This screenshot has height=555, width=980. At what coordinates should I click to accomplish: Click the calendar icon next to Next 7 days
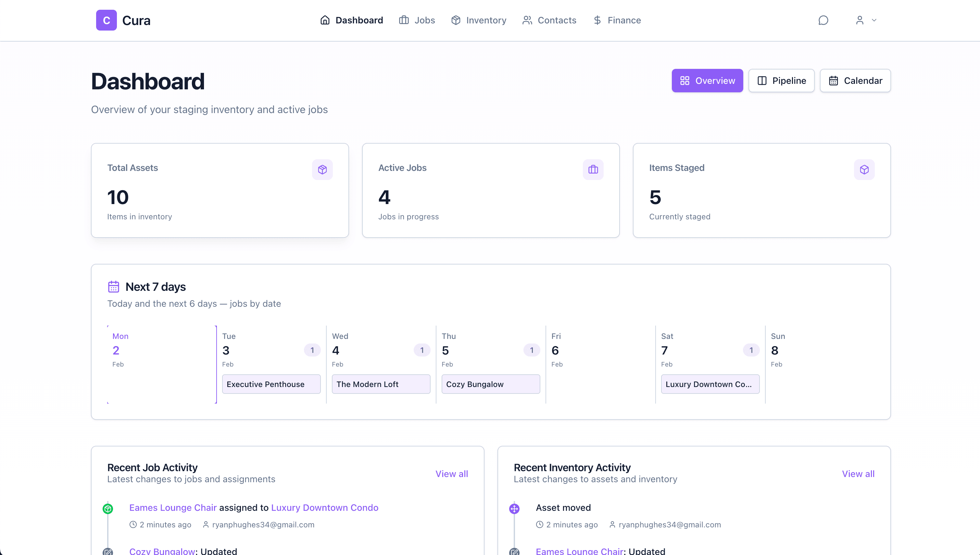(x=114, y=286)
